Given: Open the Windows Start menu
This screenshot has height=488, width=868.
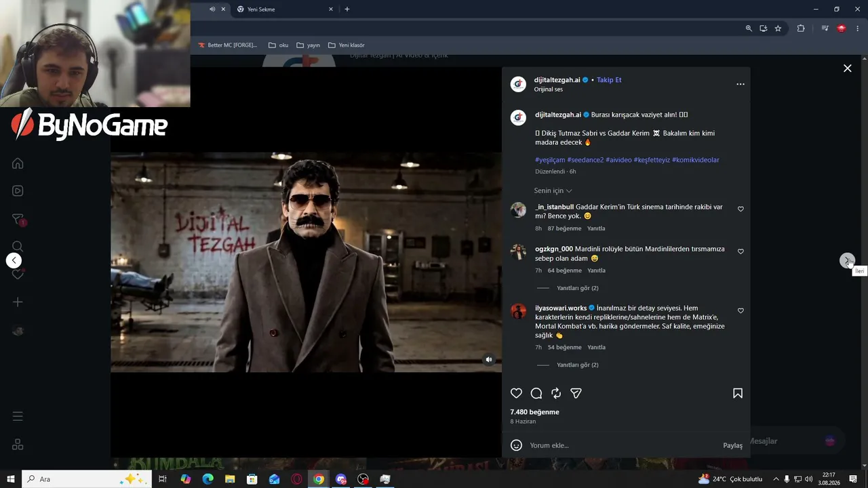Looking at the screenshot, I should 11,479.
